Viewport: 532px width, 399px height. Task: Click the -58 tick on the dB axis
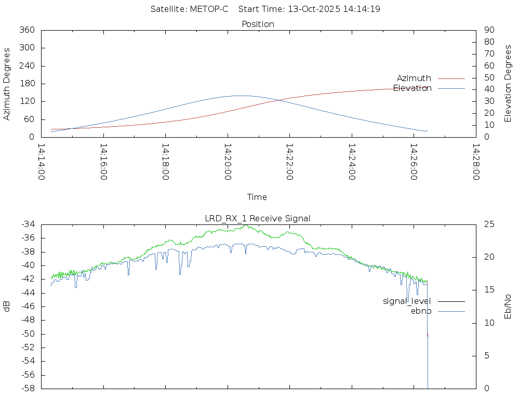click(28, 389)
